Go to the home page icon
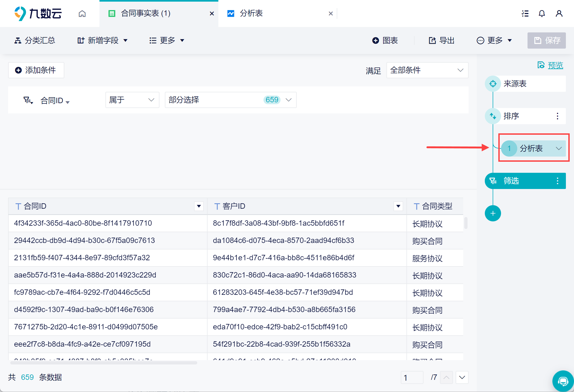 click(82, 13)
